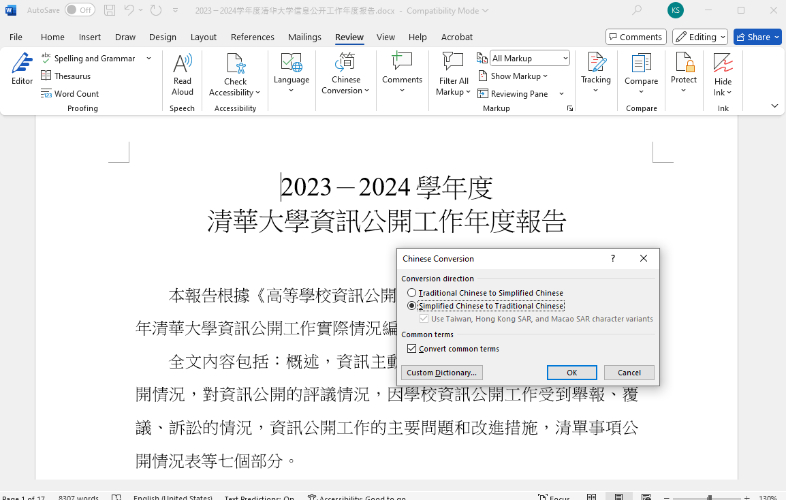Click the Reviewing Pane icon
Image resolution: width=786 pixels, height=500 pixels.
coord(483,93)
